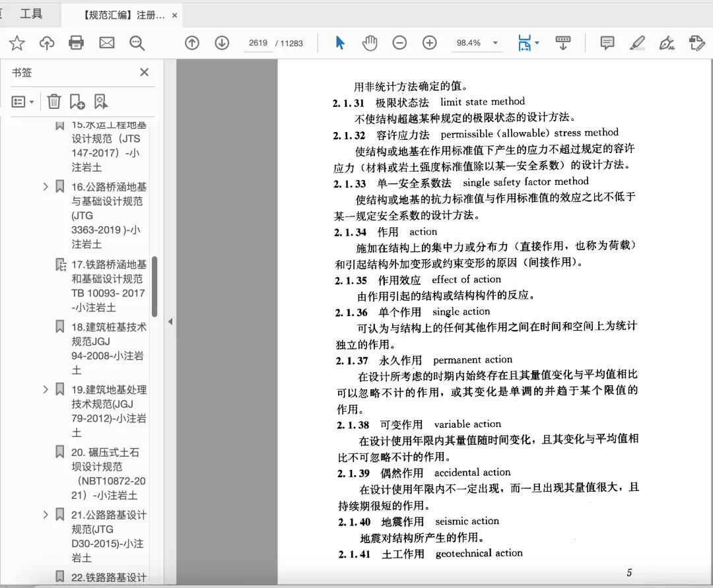
Task: Click term 2.1.39 偶然作用 accidental action
Action: coord(424,473)
